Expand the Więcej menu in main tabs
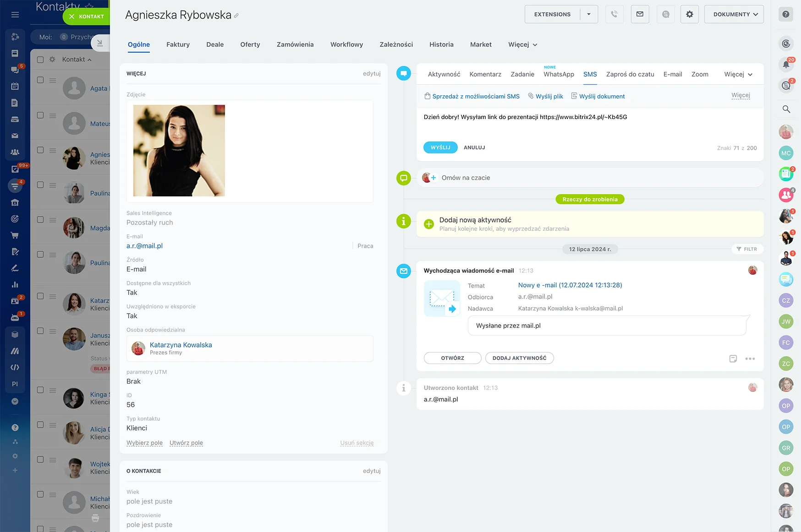 [522, 44]
